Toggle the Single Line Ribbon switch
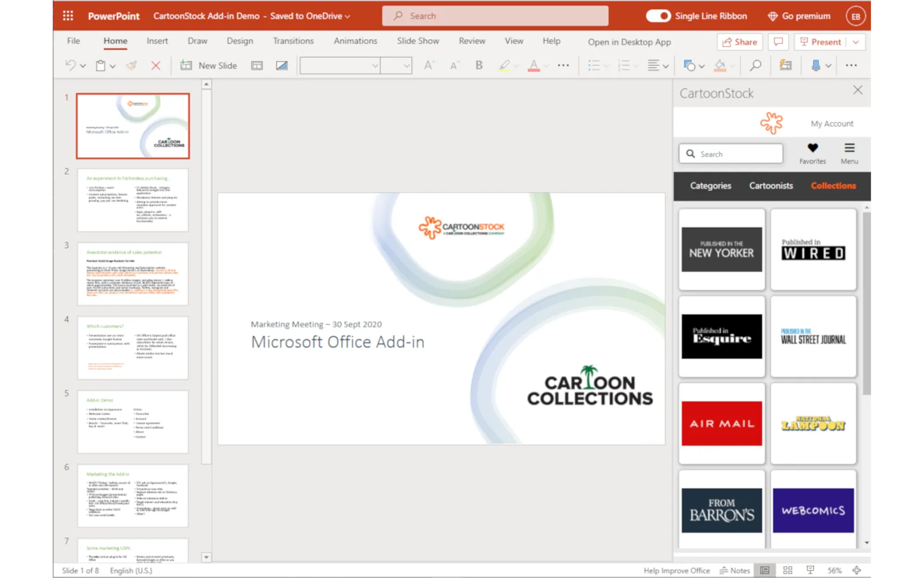This screenshot has height=578, width=924. click(658, 16)
